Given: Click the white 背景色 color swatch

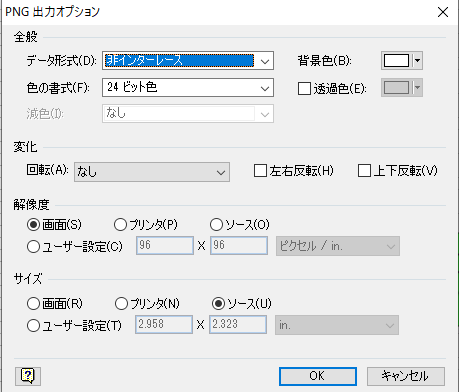Looking at the screenshot, I should click(396, 61).
